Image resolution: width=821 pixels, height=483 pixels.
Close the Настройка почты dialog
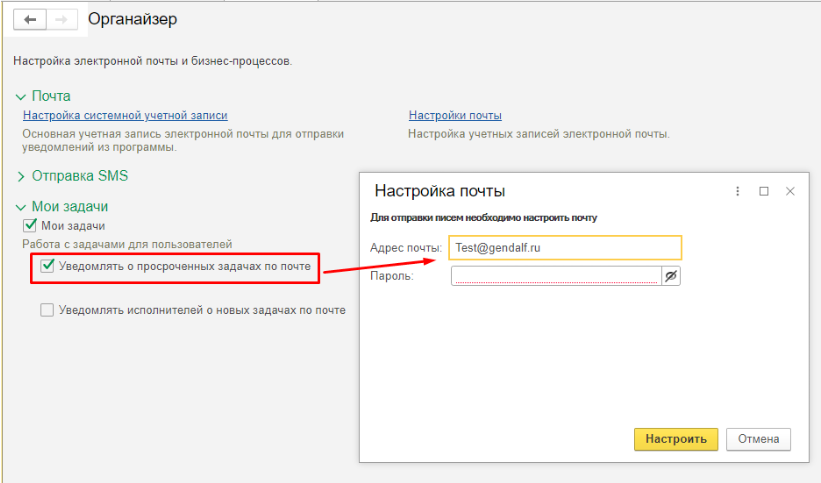pyautogui.click(x=790, y=191)
